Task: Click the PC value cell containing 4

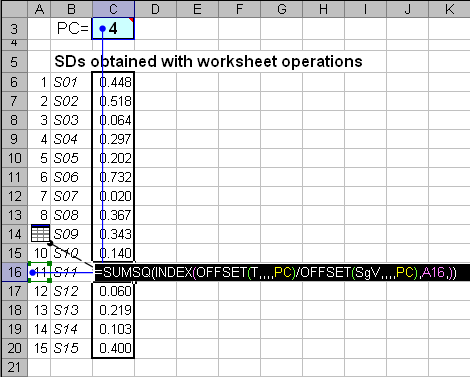Action: pos(113,29)
